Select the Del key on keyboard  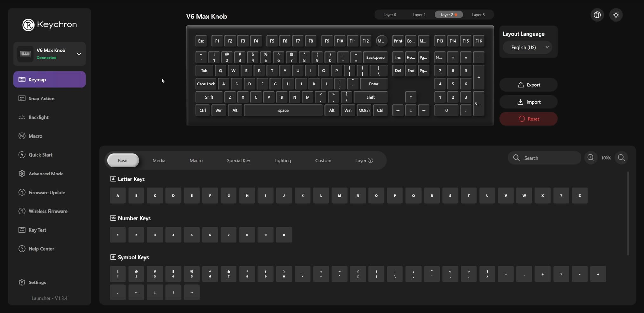398,71
